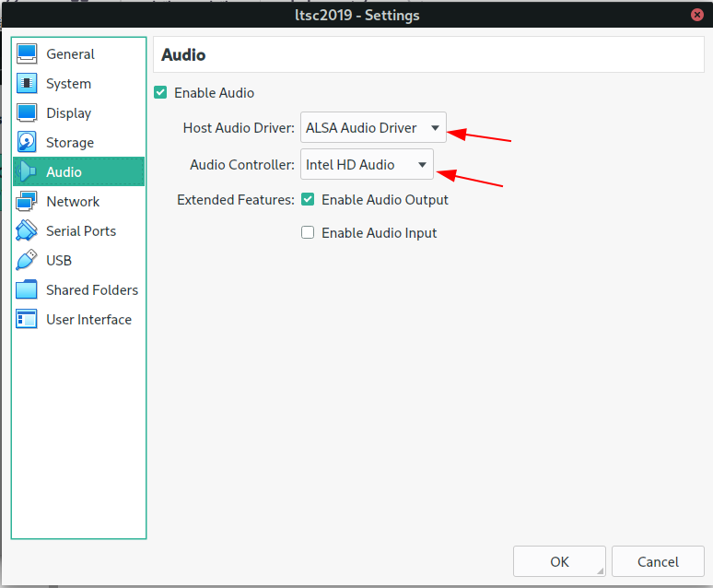
Task: Discard changes with the Cancel button
Action: coord(658,561)
